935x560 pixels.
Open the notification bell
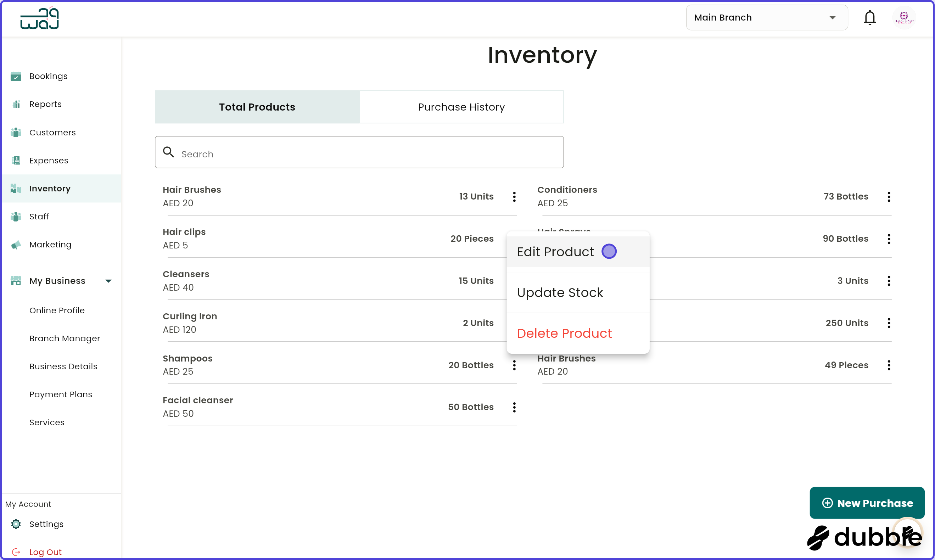pos(870,17)
